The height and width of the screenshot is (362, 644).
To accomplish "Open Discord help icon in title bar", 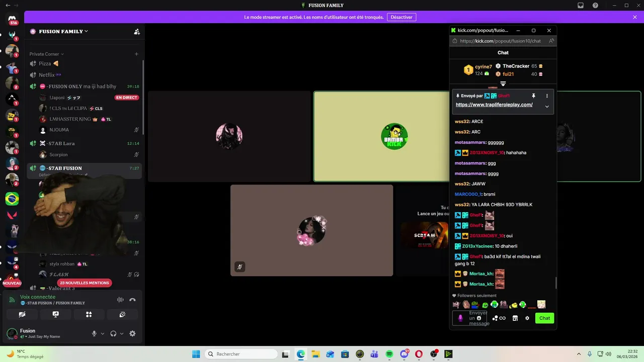I will 595,6.
